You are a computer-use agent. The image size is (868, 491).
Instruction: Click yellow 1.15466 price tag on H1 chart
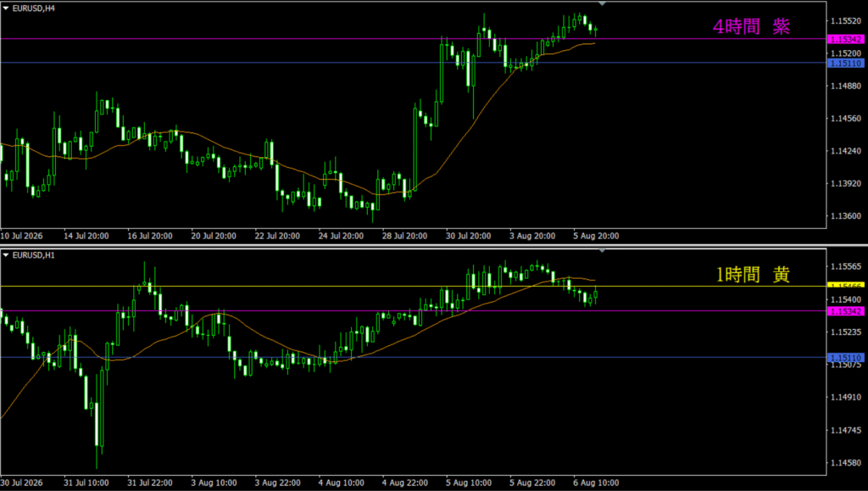pos(845,285)
